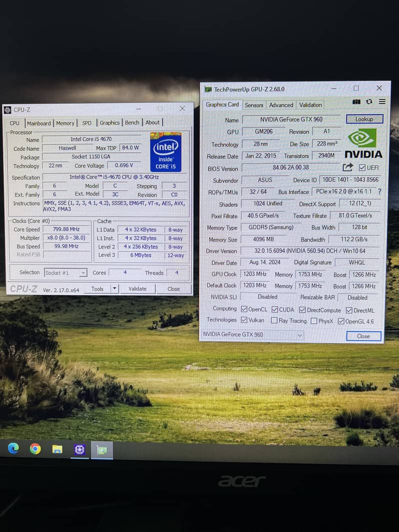
Task: Click the Code Name value Haswell
Action: tap(67, 148)
